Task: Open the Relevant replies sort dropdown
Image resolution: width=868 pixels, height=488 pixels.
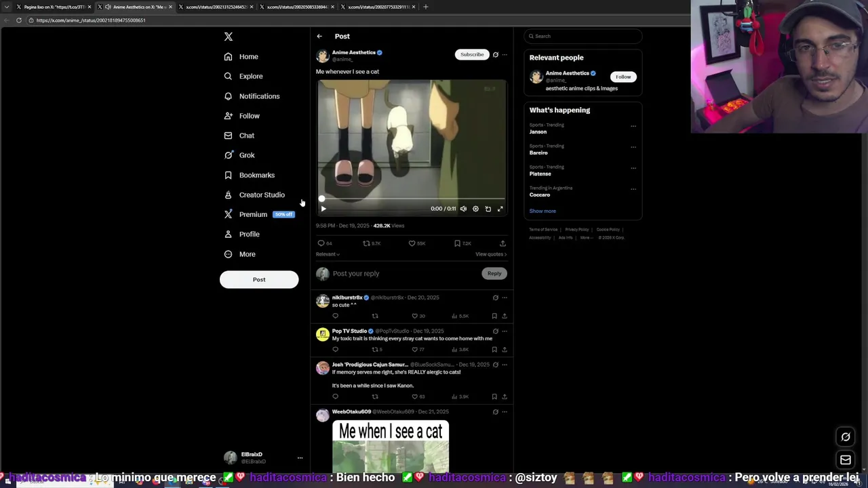Action: pyautogui.click(x=328, y=254)
